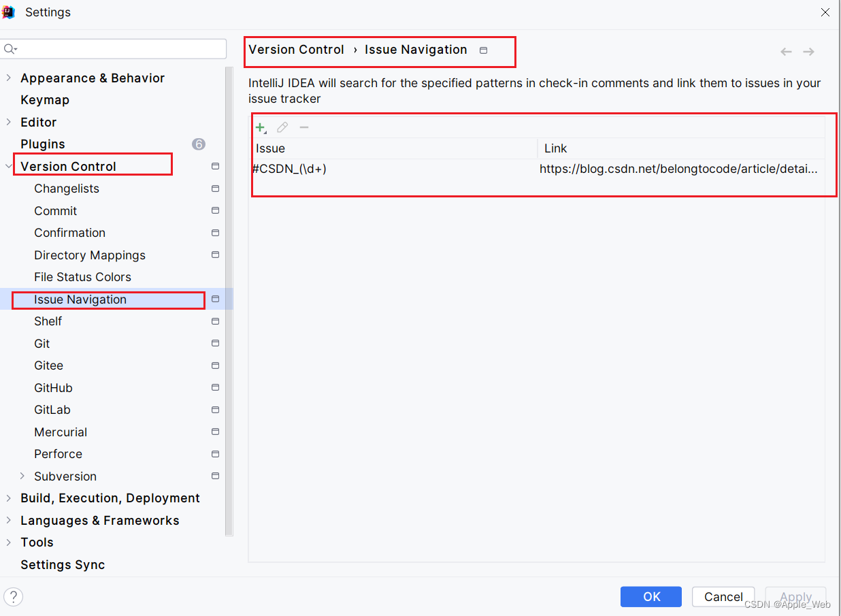Click the Apply button
The image size is (841, 616).
click(795, 597)
